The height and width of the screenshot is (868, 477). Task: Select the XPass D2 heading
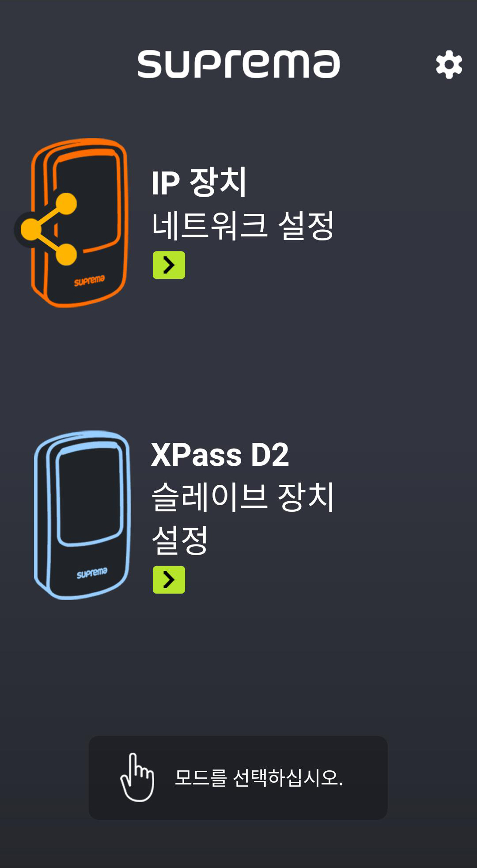click(220, 455)
